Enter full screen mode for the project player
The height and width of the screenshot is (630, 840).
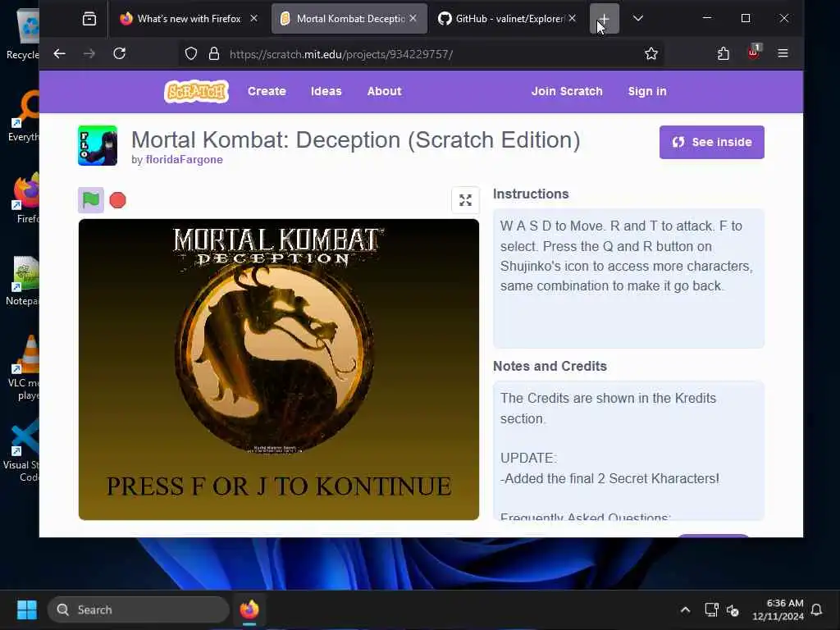pos(465,200)
